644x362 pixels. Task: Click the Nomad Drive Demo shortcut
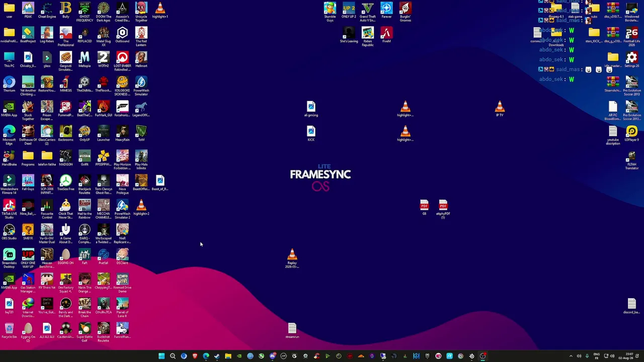point(122,283)
